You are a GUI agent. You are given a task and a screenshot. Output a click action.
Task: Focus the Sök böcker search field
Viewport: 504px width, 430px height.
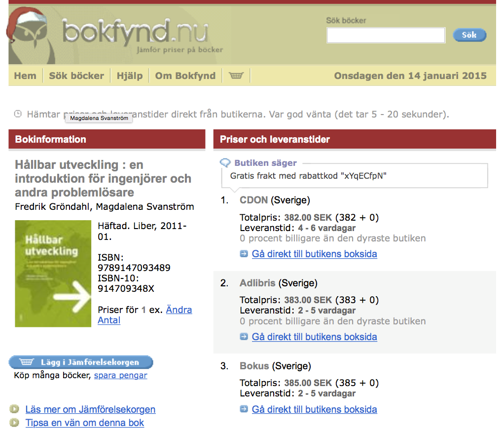click(386, 35)
